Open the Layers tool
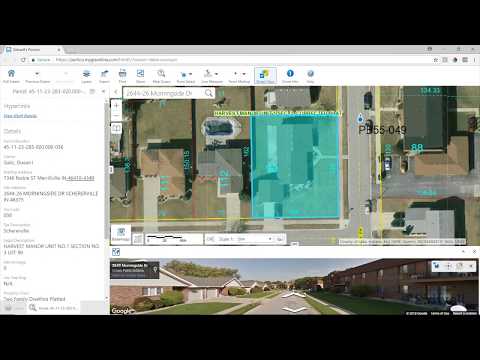 (86, 74)
